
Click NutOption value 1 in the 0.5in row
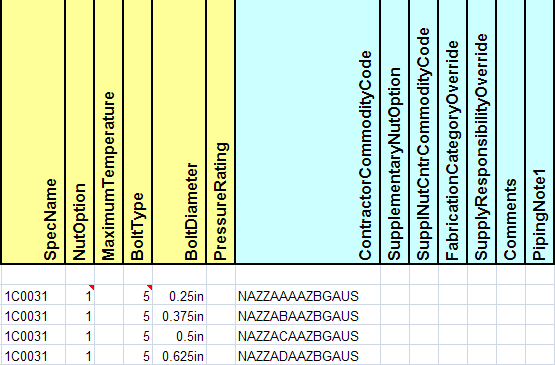tap(80, 335)
